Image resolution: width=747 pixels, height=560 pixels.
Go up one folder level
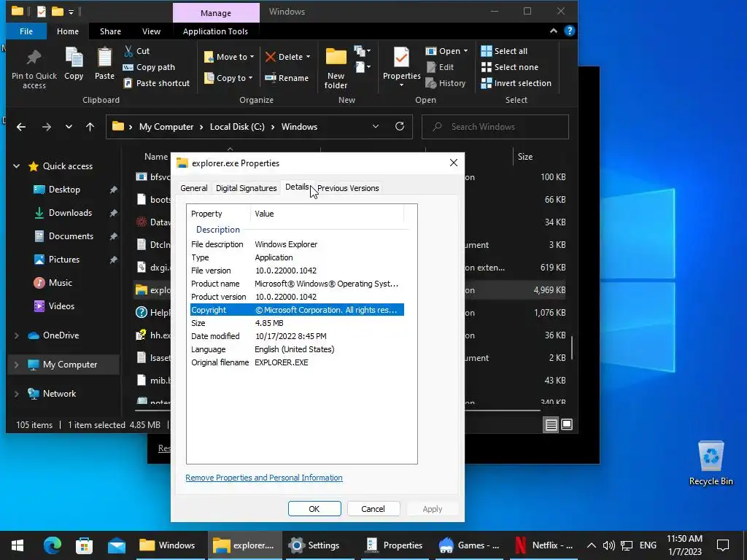coord(90,127)
